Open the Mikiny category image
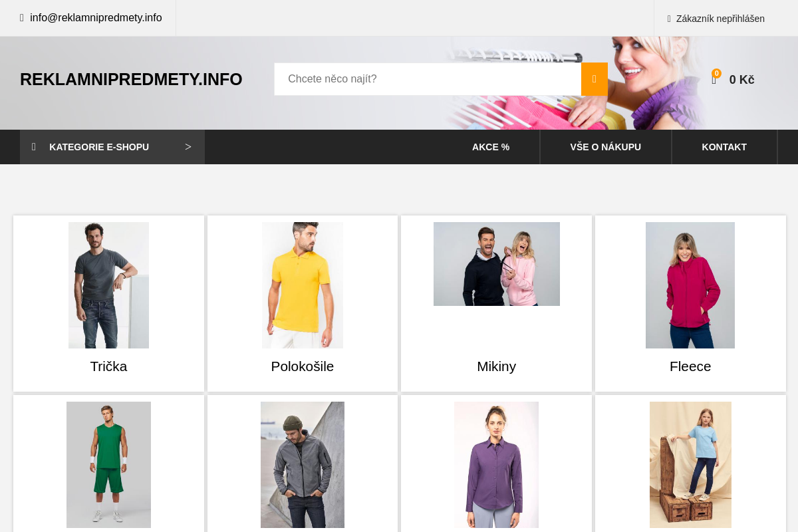Screen dimensions: 798x532 (x=497, y=264)
